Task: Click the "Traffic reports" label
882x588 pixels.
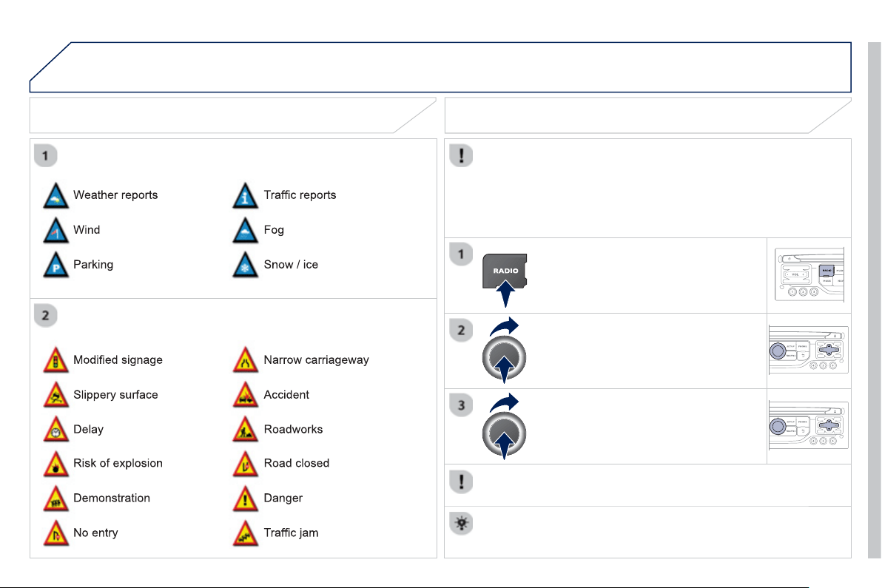Action: [300, 195]
